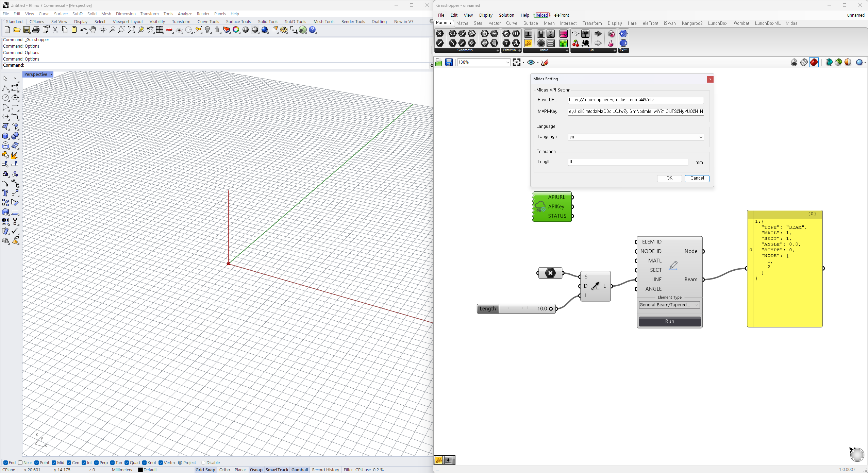Click the Length number slider track
The image size is (868, 473).
pos(527,309)
